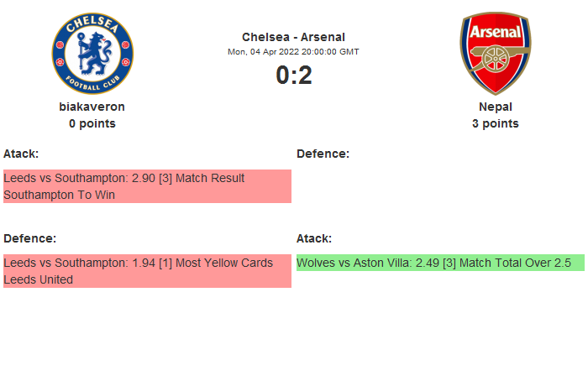Click the 1.94 odds value
The image size is (588, 386).
click(144, 263)
